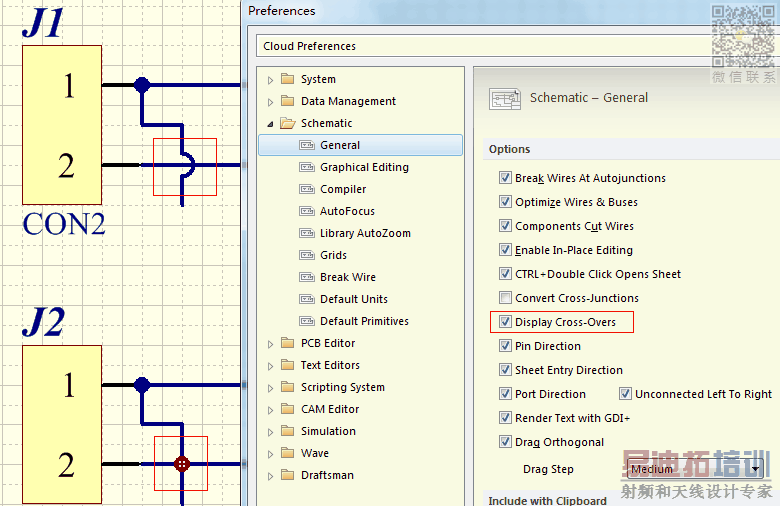This screenshot has height=506, width=780.
Task: Select the General tree item label
Action: click(x=340, y=145)
